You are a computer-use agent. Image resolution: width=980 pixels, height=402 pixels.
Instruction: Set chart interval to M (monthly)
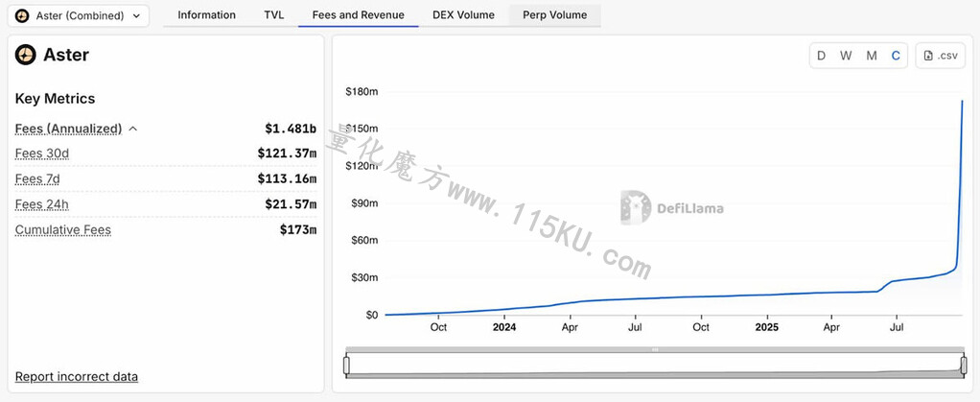click(872, 56)
